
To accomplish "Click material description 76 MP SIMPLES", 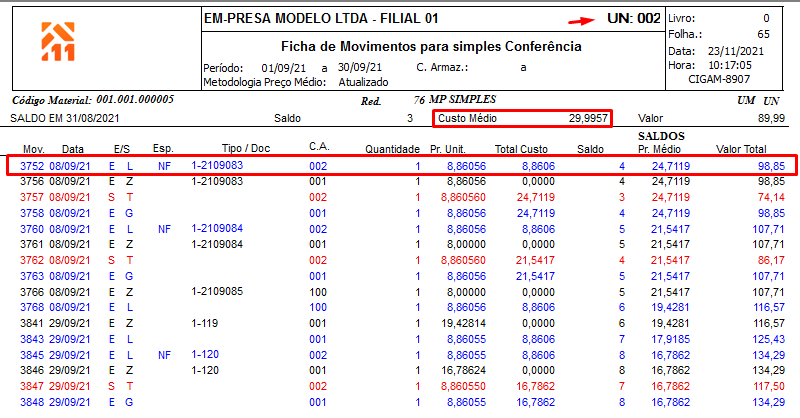I will (455, 100).
